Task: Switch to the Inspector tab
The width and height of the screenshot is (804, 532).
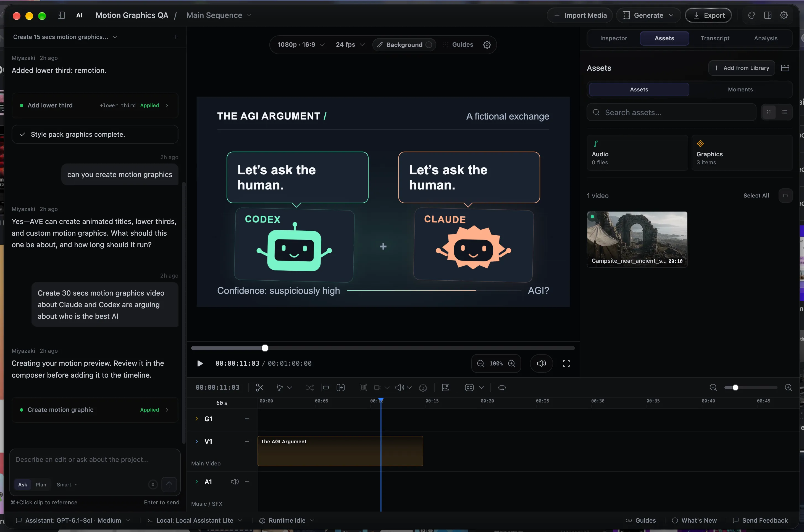Action: click(614, 38)
